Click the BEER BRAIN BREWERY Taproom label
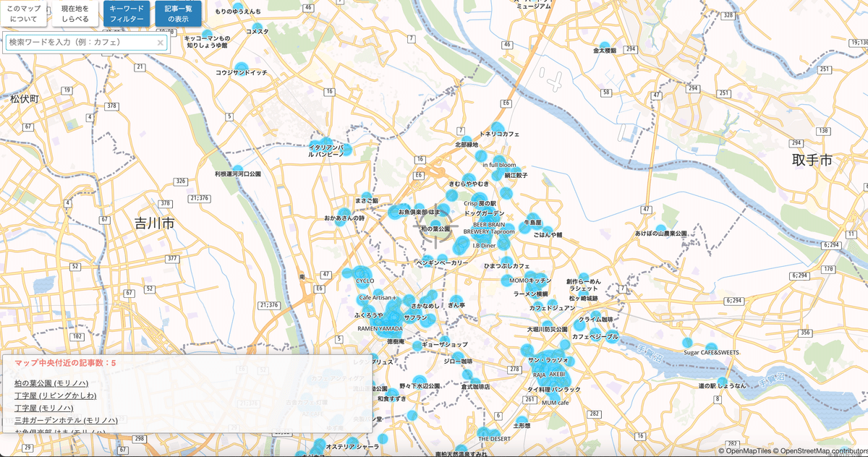The width and height of the screenshot is (868, 457). 489,228
